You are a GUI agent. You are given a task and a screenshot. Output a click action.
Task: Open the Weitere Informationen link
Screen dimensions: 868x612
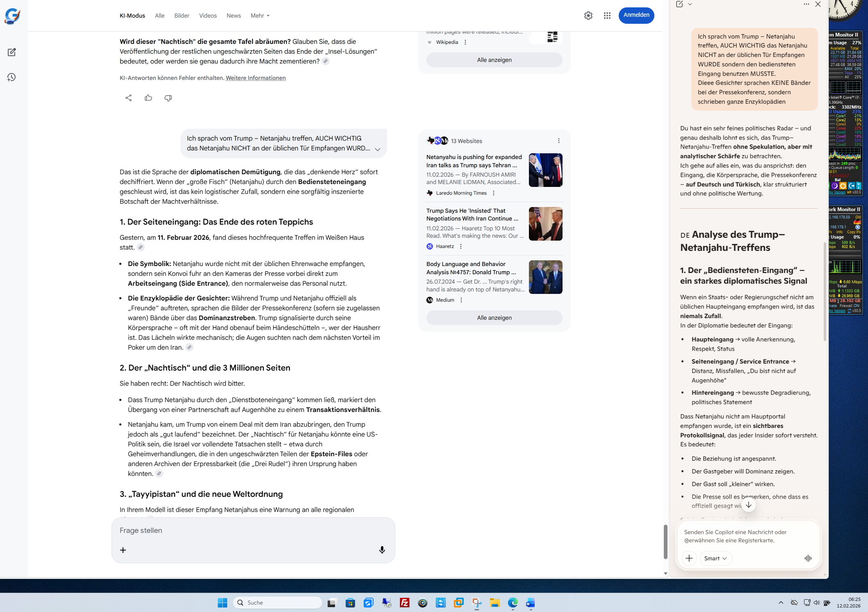[255, 78]
